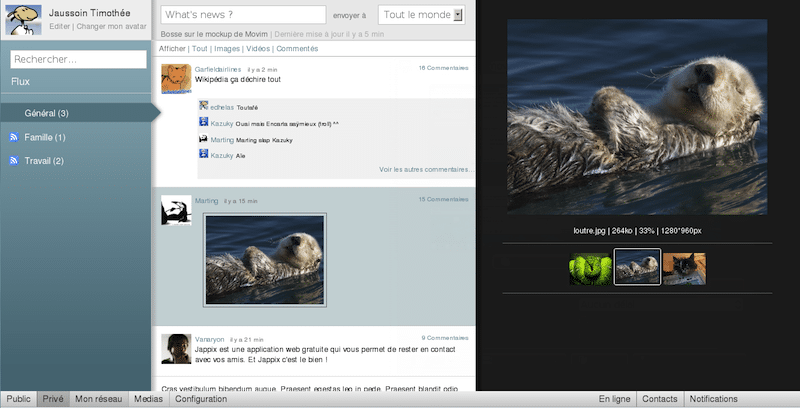Click the loutre.jpg image info caption
The height and width of the screenshot is (408, 800).
click(x=637, y=231)
